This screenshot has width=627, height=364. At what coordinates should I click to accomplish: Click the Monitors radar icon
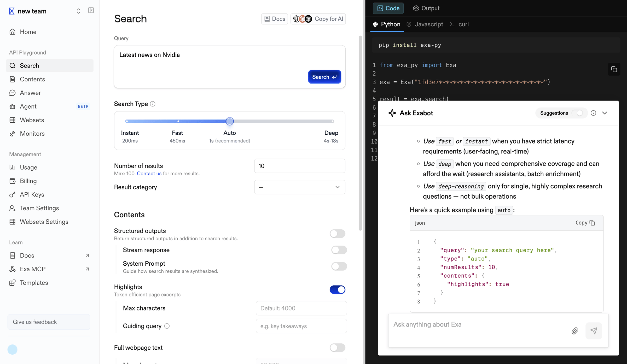[x=12, y=134]
